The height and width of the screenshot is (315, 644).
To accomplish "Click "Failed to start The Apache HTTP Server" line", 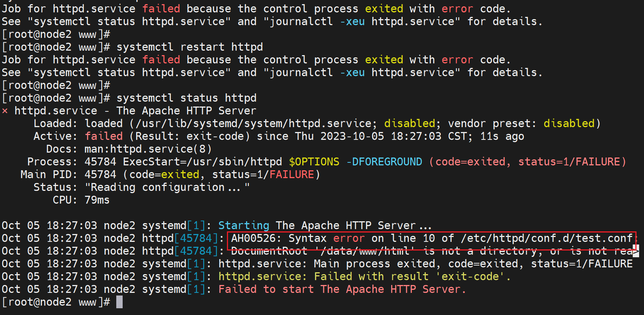I will point(342,289).
